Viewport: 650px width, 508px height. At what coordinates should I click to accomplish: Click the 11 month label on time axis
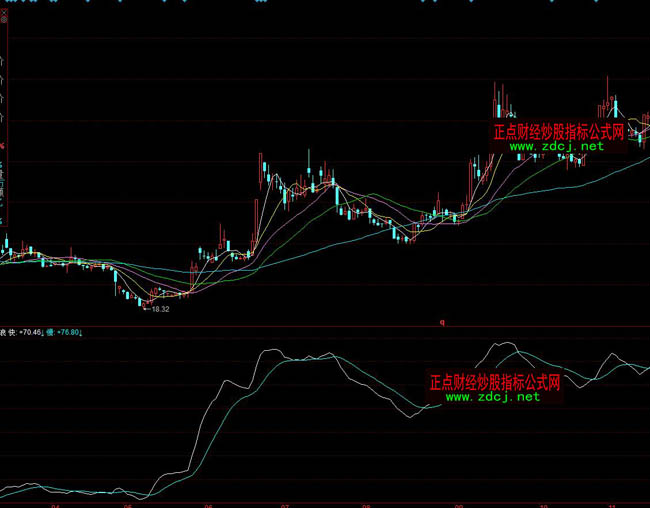pos(612,503)
